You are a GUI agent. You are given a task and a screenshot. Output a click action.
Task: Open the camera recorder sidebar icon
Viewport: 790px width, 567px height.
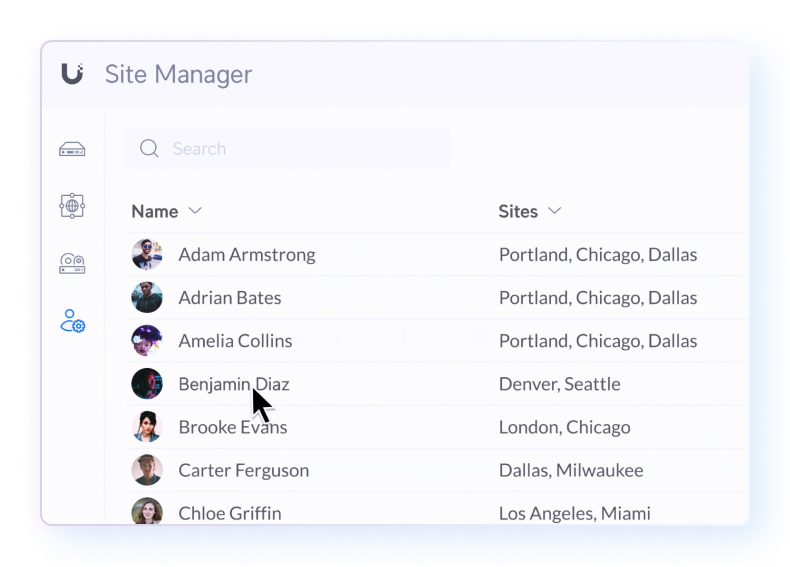(72, 264)
